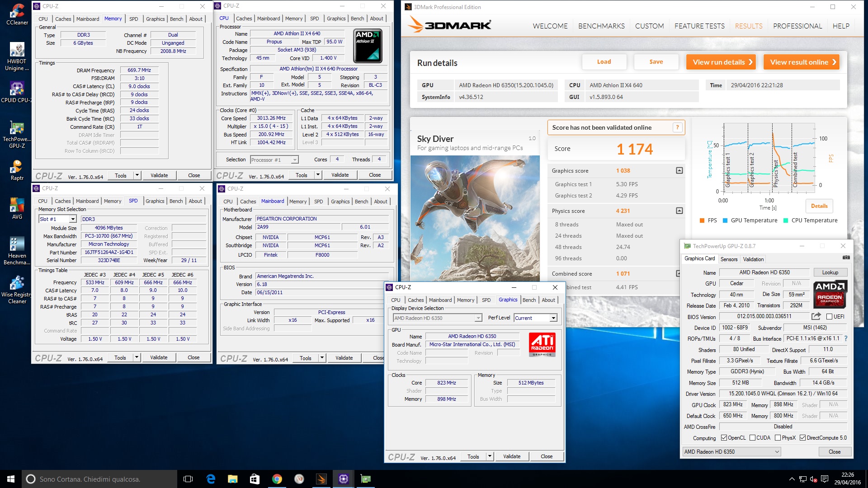Screen dimensions: 868x488
Task: Open Raptr desktop icon
Action: pos(17,170)
